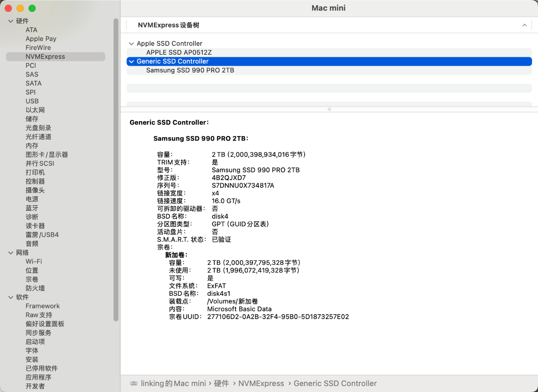
Task: Collapse the 软件 section in sidebar
Action: click(x=11, y=297)
